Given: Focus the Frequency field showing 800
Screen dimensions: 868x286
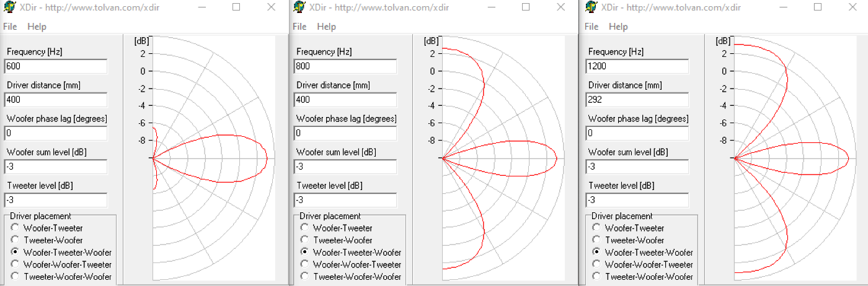Looking at the screenshot, I should (345, 66).
